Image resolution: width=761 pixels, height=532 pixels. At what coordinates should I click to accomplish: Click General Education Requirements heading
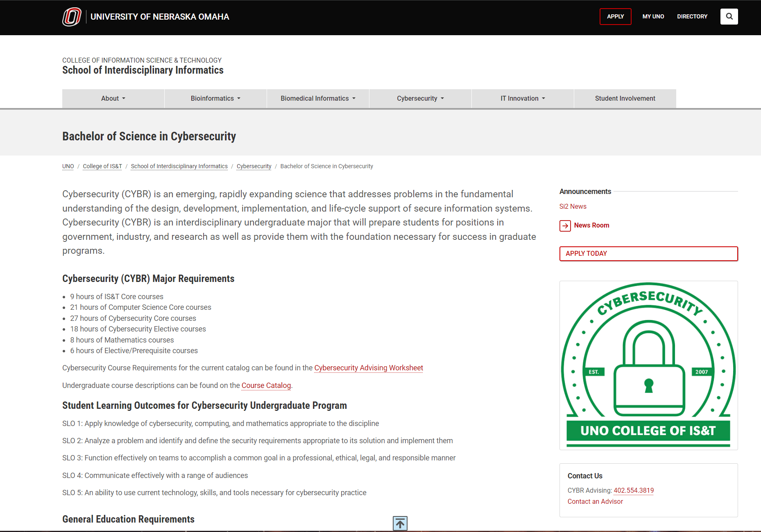tap(128, 519)
